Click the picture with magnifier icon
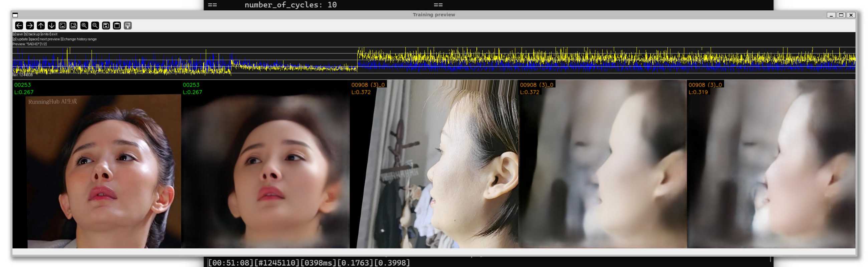This screenshot has height=267, width=868. [x=73, y=26]
